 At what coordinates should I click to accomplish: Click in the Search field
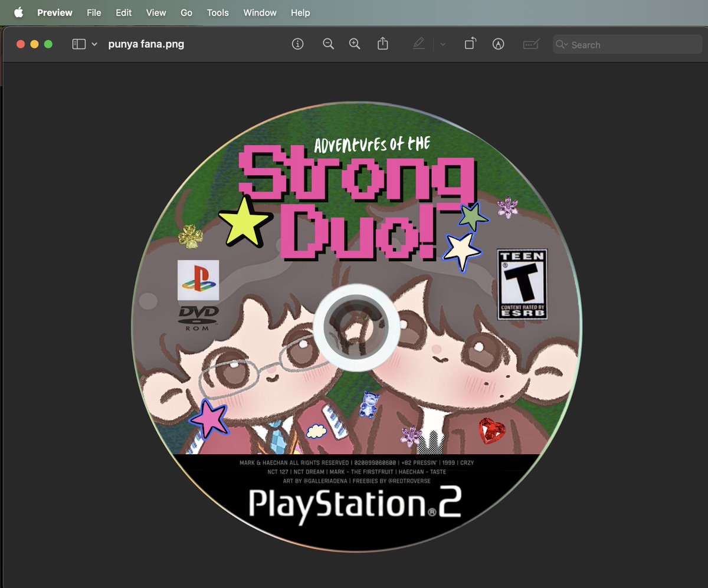tap(628, 45)
